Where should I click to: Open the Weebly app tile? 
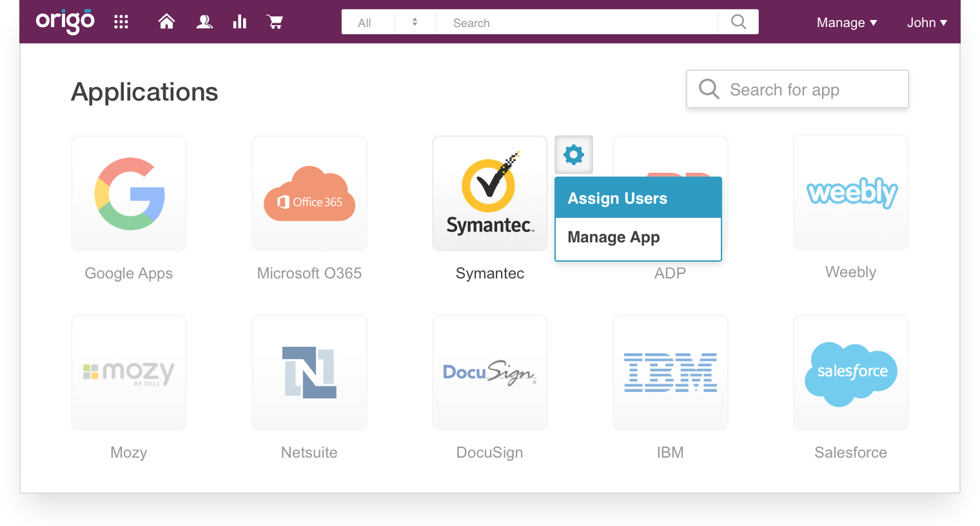click(851, 192)
